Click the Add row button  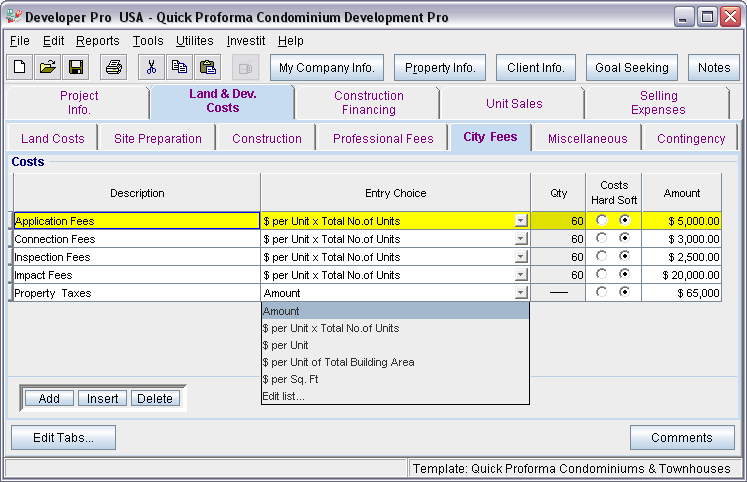tap(49, 398)
